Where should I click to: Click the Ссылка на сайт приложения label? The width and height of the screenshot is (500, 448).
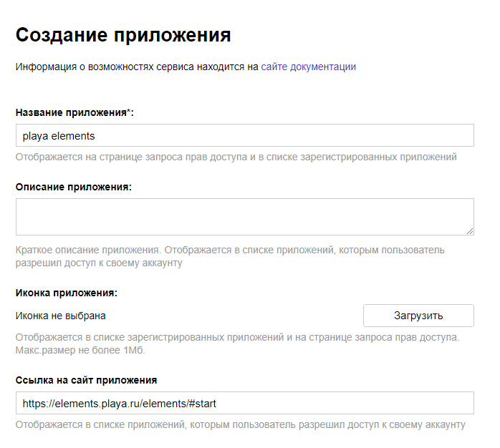pyautogui.click(x=86, y=380)
